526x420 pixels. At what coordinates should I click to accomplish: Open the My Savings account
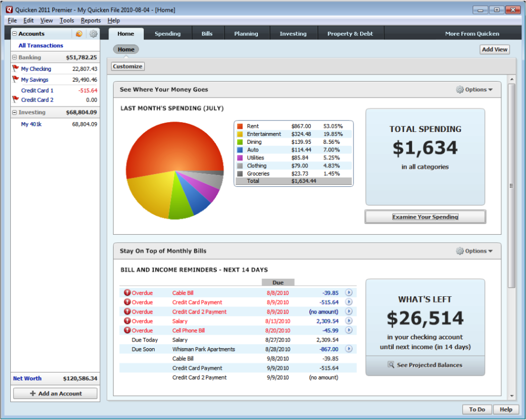coord(34,80)
